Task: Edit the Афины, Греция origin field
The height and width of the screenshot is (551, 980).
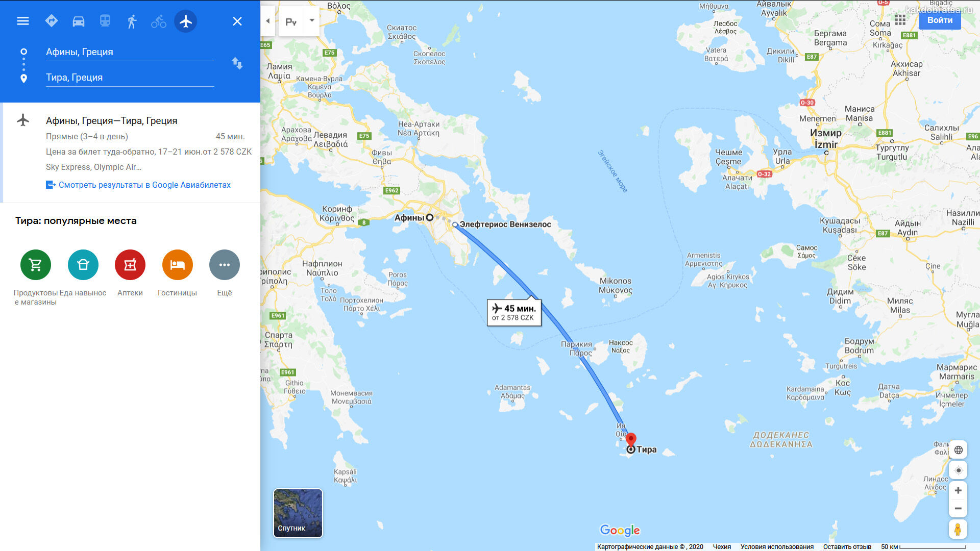Action: (130, 52)
